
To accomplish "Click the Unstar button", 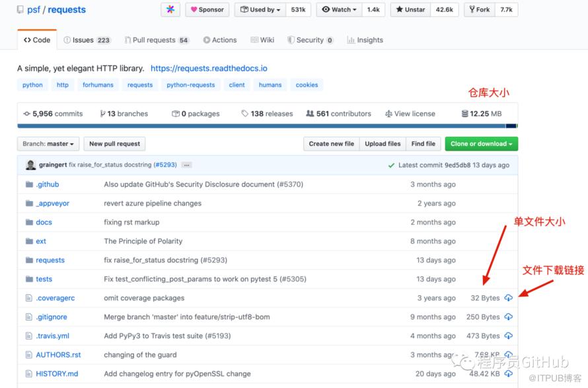I will 411,10.
